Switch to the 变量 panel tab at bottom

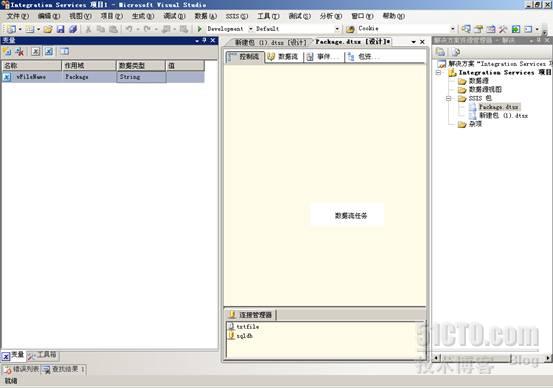[x=13, y=355]
